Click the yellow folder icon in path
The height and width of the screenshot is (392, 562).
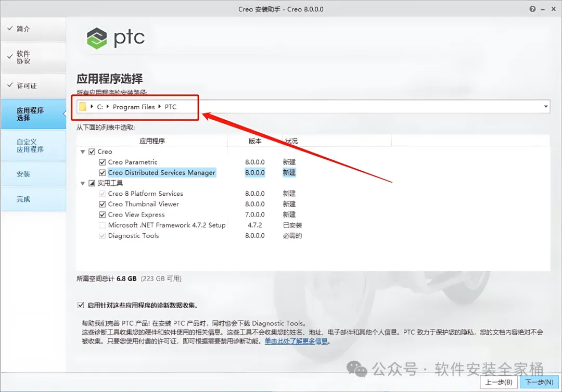83,107
